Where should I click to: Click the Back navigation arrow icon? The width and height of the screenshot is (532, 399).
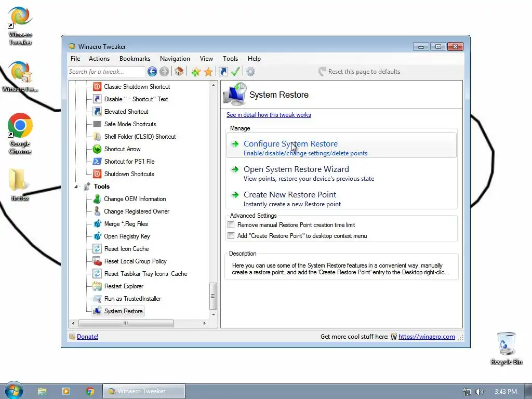click(152, 72)
